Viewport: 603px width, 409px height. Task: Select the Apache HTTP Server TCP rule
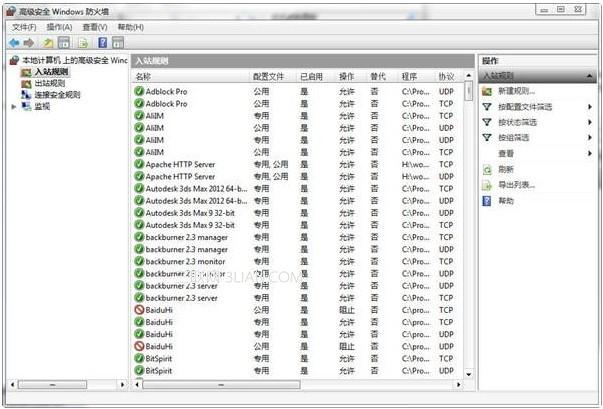pos(297,164)
